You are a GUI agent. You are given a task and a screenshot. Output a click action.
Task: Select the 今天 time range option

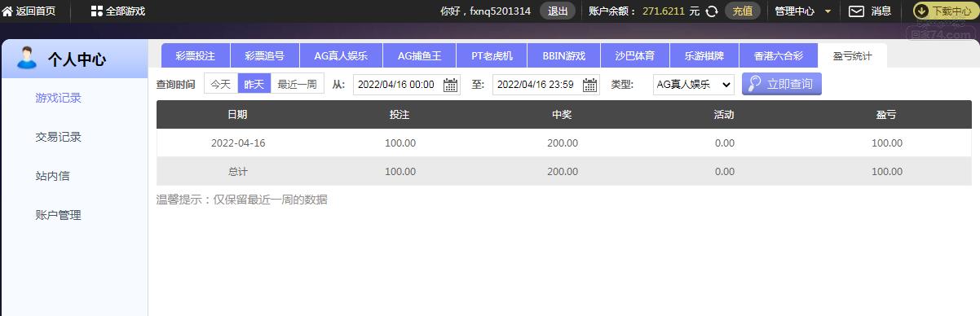220,84
